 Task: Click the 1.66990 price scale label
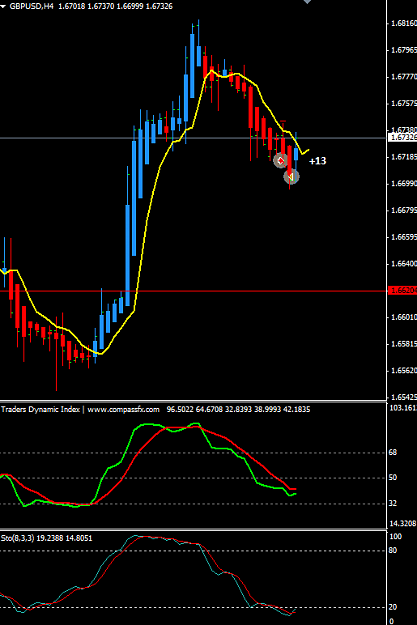(x=404, y=184)
